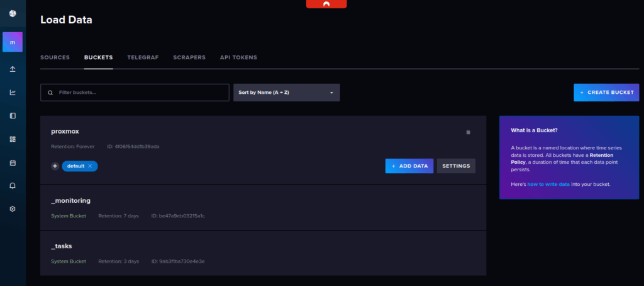Remove the default label with x

coord(90,166)
